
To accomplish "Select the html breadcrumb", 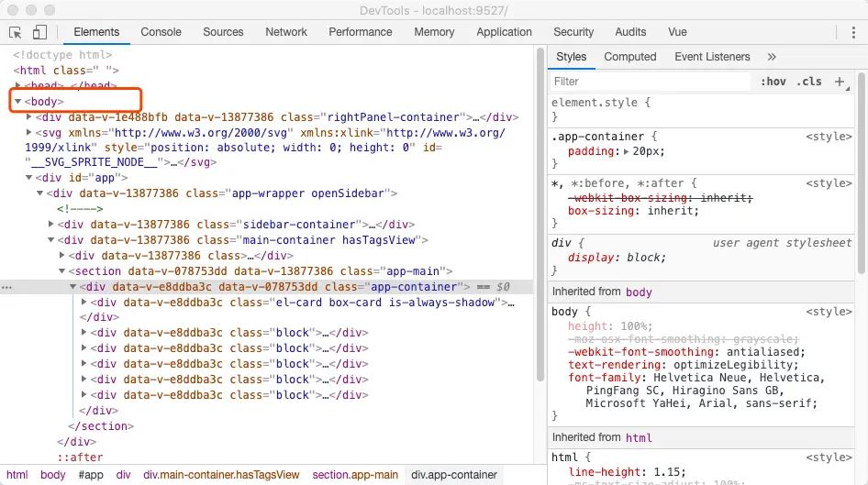I will point(17,475).
